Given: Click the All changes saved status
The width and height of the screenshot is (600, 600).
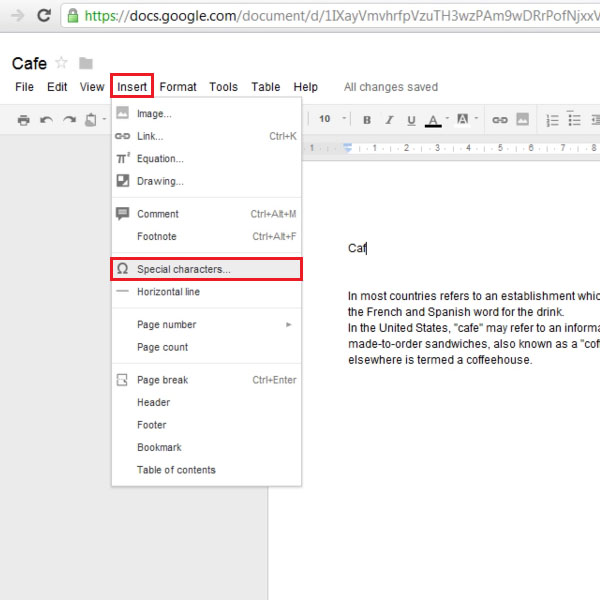Looking at the screenshot, I should coord(391,87).
